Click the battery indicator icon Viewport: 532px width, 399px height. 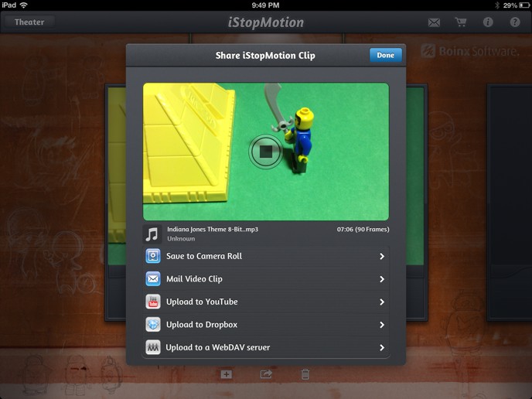tap(523, 5)
